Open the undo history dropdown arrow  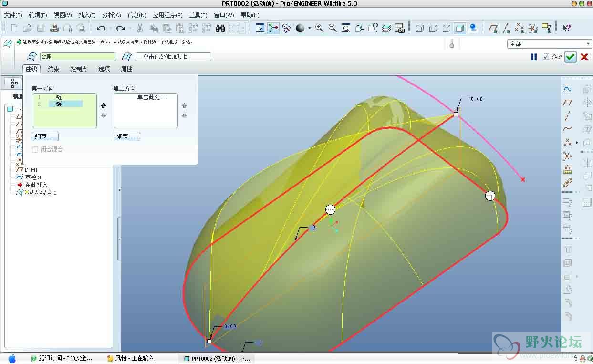tap(110, 28)
